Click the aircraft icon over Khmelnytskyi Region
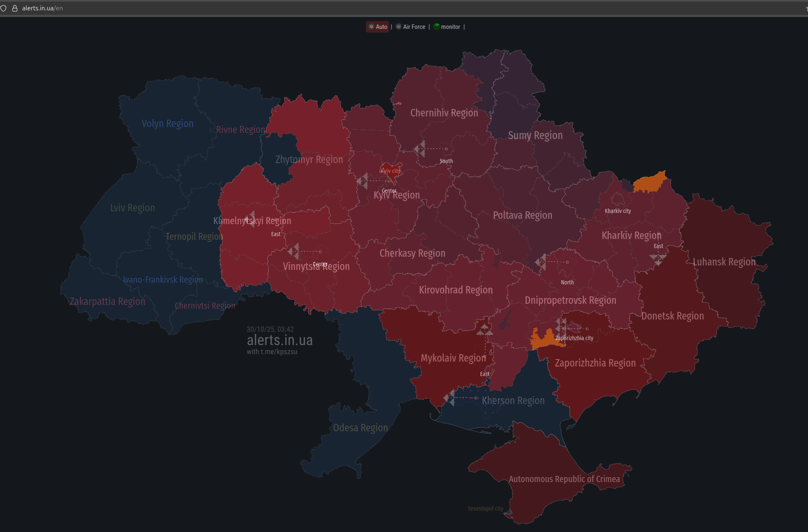Image resolution: width=808 pixels, height=532 pixels. pos(250,219)
